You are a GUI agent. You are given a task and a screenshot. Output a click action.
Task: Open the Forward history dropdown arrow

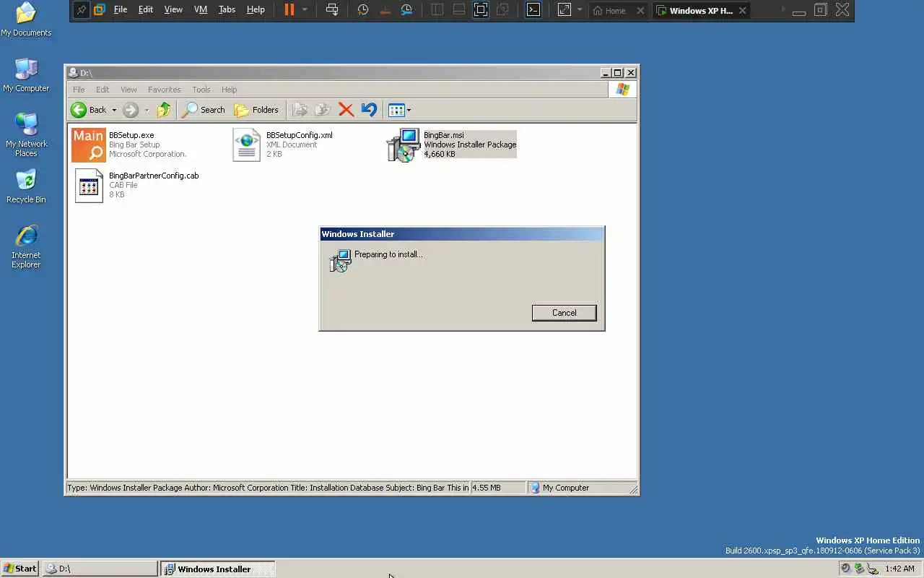tap(147, 111)
